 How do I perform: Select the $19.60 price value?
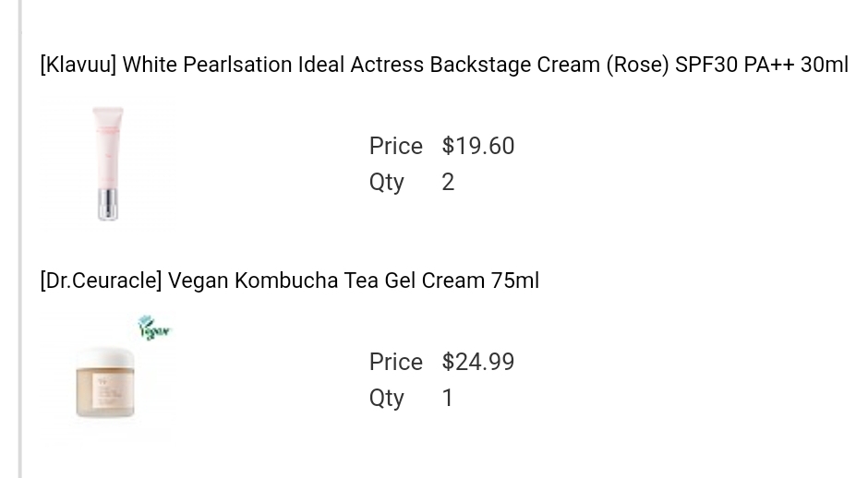pos(478,147)
